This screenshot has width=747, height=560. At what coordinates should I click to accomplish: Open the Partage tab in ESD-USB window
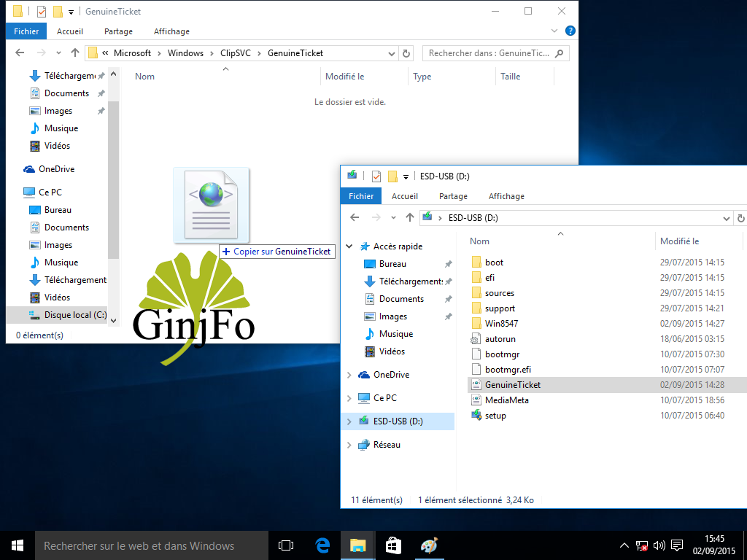coord(453,196)
